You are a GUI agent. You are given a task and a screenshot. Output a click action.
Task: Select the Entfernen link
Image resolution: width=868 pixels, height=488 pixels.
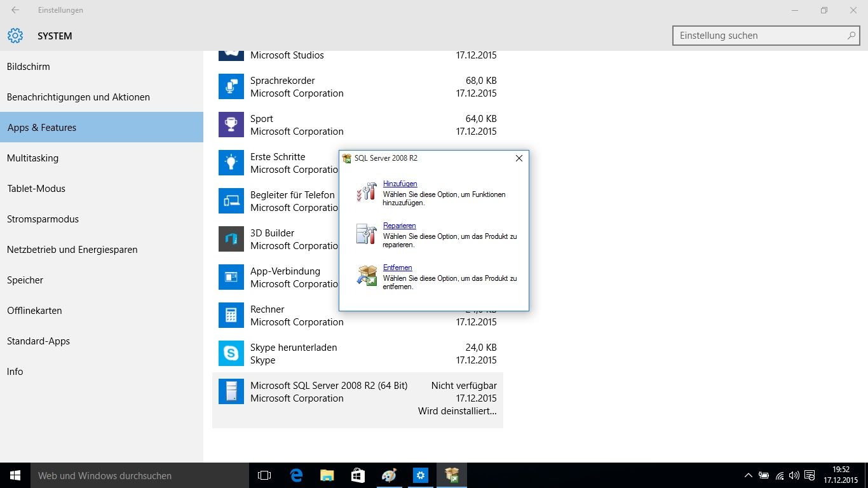click(397, 268)
